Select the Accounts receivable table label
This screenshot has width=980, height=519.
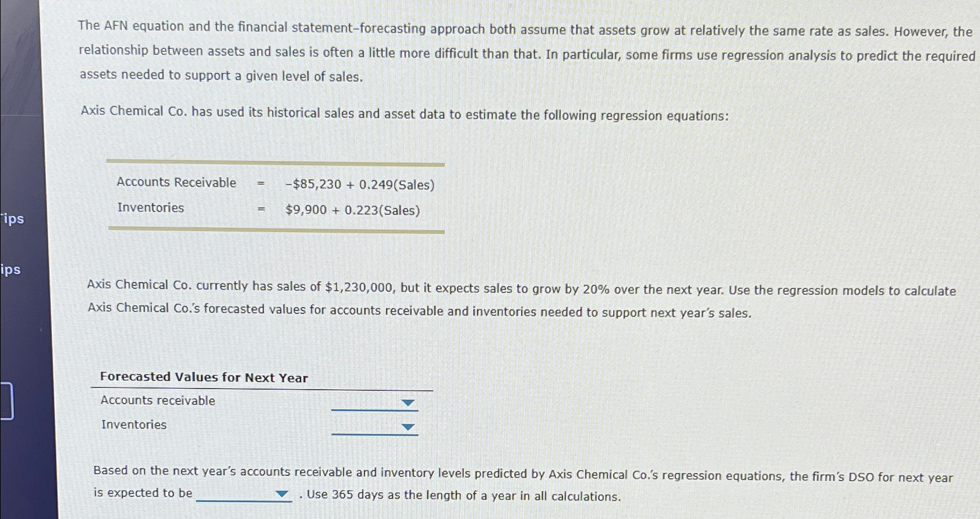point(157,401)
